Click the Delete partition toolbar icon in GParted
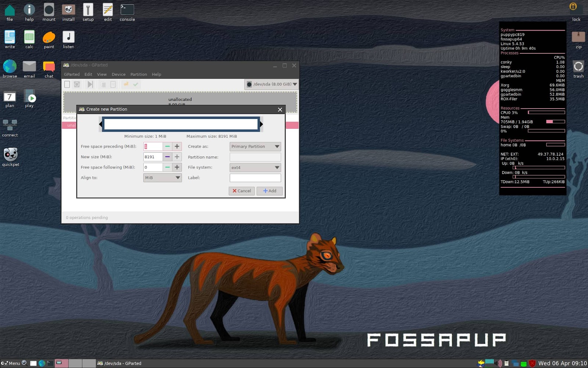The image size is (588, 368). coord(77,84)
